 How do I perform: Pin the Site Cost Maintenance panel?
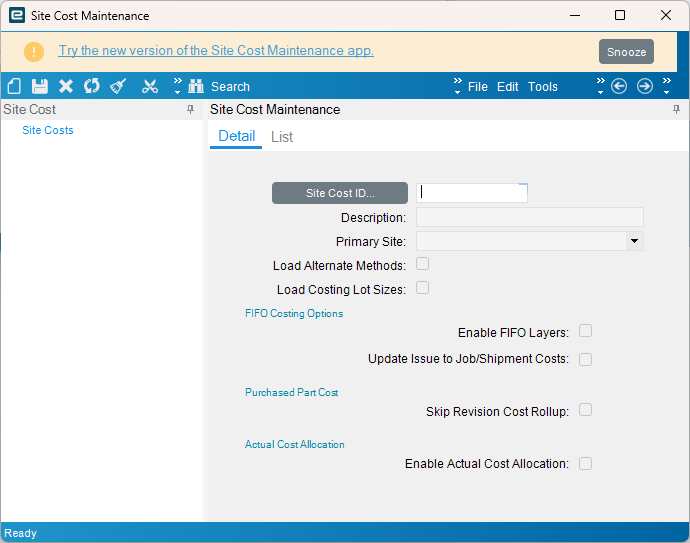[676, 109]
